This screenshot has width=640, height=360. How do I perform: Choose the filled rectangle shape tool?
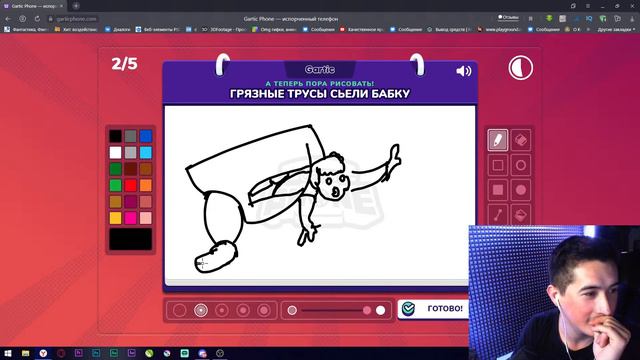(x=498, y=190)
